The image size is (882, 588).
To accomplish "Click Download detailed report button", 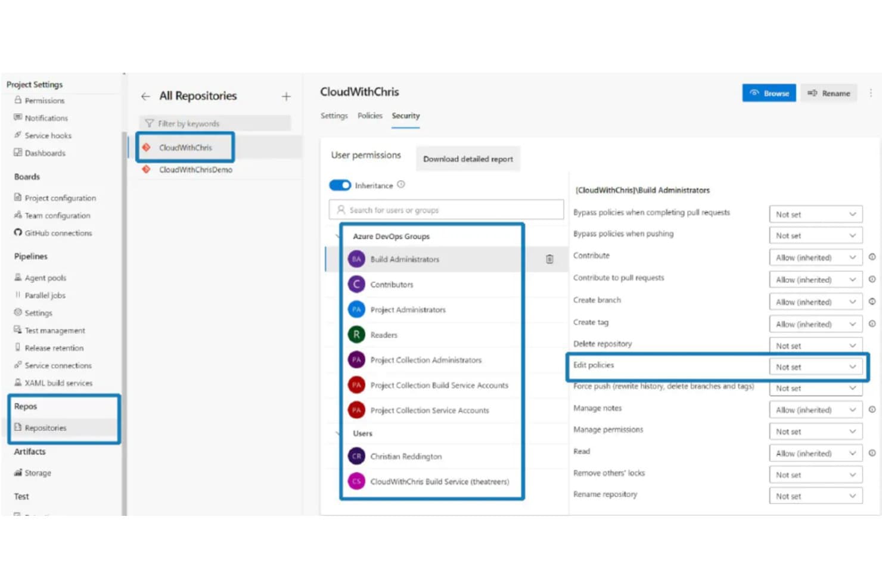I will pos(468,159).
